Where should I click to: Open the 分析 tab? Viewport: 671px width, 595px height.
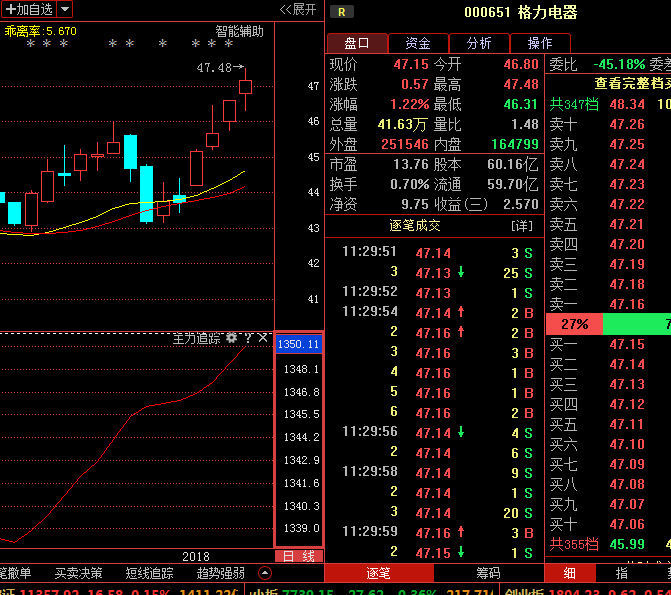(x=479, y=43)
